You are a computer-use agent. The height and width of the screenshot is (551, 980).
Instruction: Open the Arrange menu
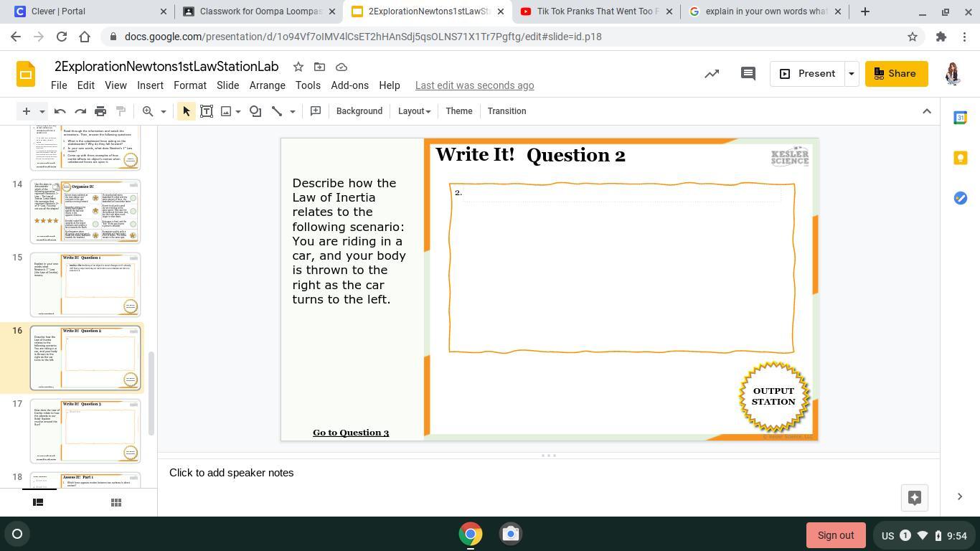click(268, 85)
